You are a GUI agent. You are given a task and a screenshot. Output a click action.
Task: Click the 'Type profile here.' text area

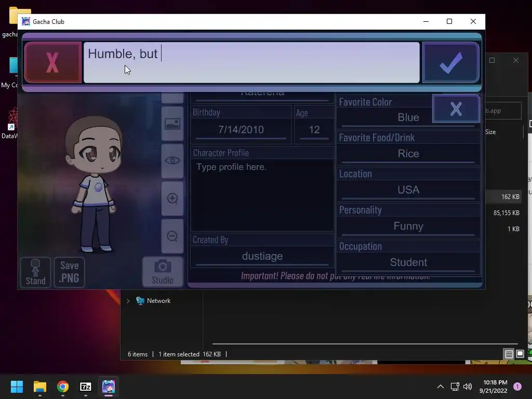262,195
